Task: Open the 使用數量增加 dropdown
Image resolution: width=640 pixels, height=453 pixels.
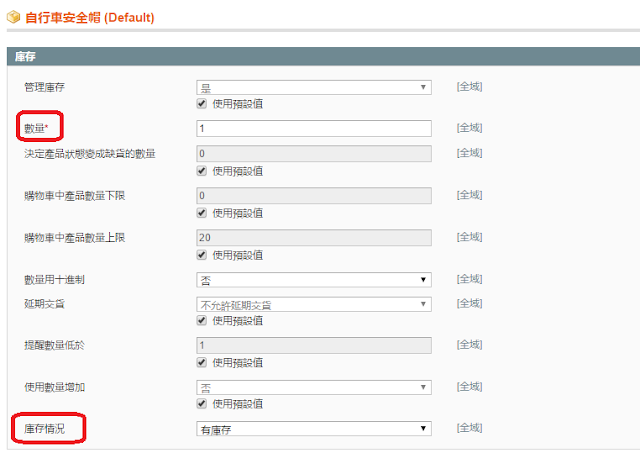Action: pos(314,387)
